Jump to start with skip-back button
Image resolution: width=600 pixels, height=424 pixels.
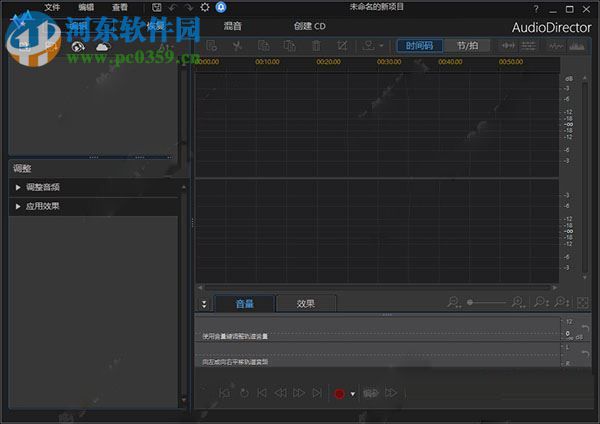click(262, 393)
